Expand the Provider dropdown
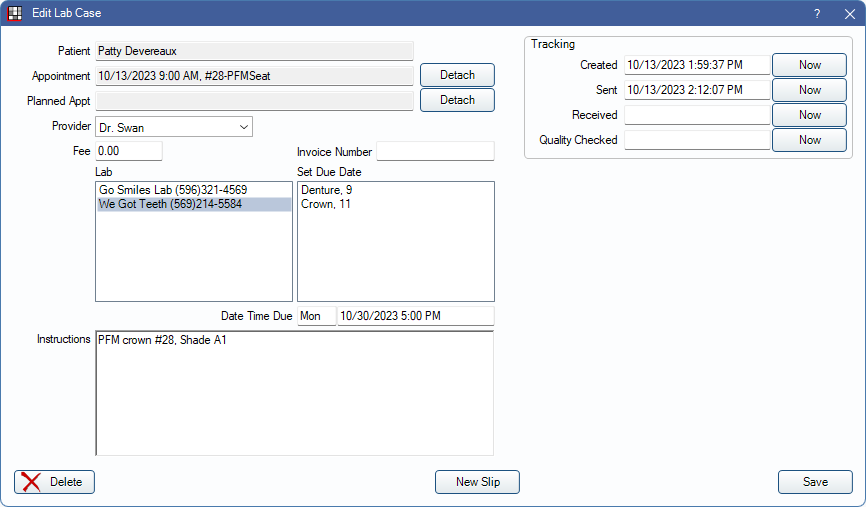Screen dimensions: 866x507 tap(244, 127)
